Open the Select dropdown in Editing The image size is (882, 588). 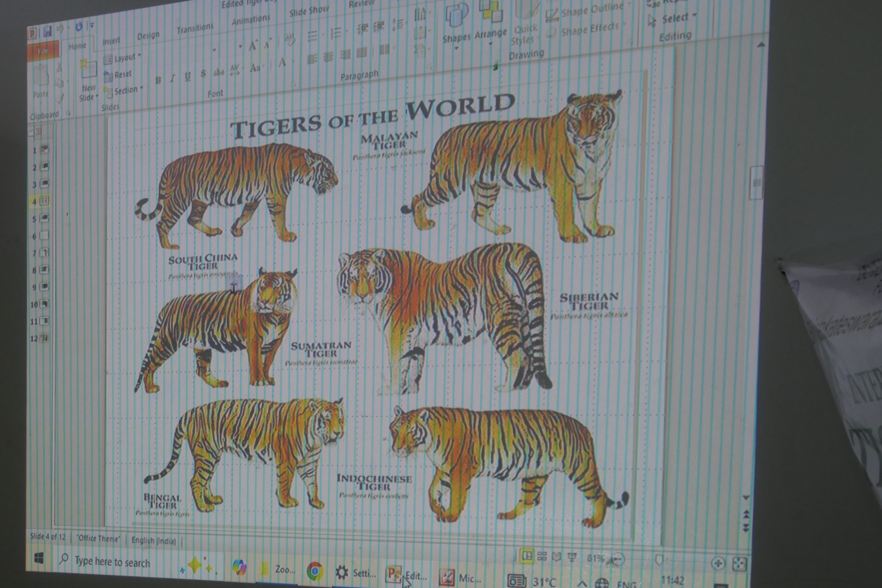coord(673,19)
